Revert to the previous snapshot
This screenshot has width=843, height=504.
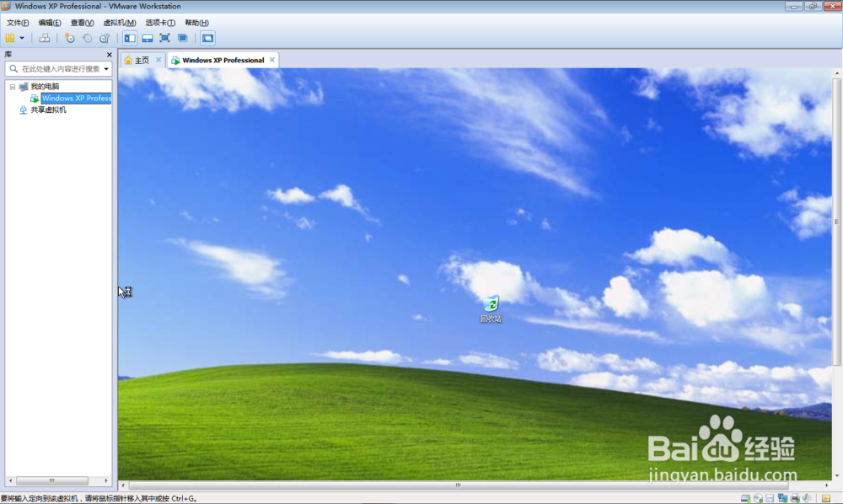[87, 38]
